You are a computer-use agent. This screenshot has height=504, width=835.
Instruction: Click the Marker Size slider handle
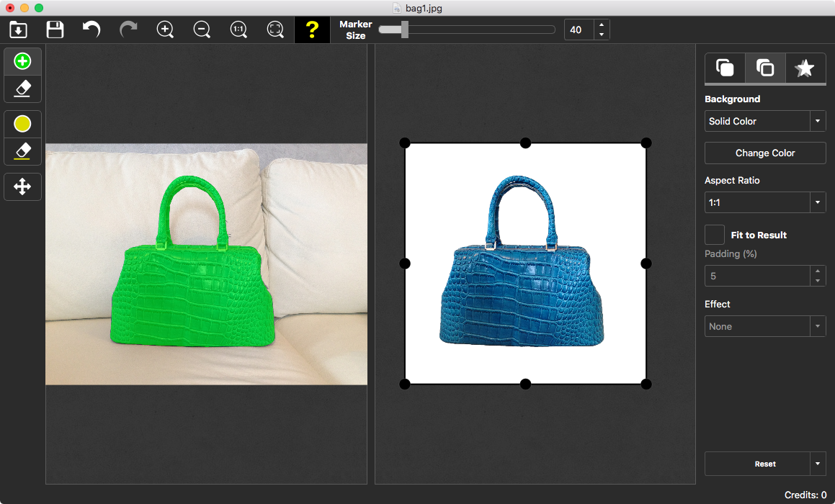405,30
